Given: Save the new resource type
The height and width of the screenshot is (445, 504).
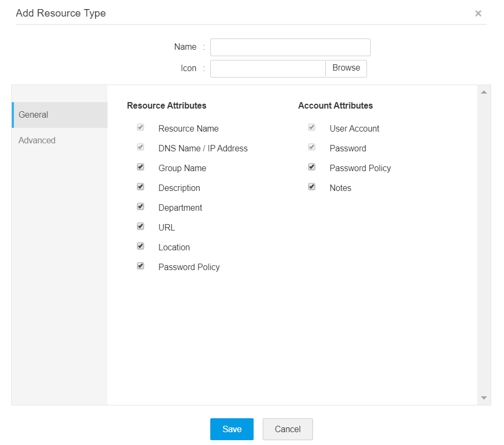Looking at the screenshot, I should (232, 429).
